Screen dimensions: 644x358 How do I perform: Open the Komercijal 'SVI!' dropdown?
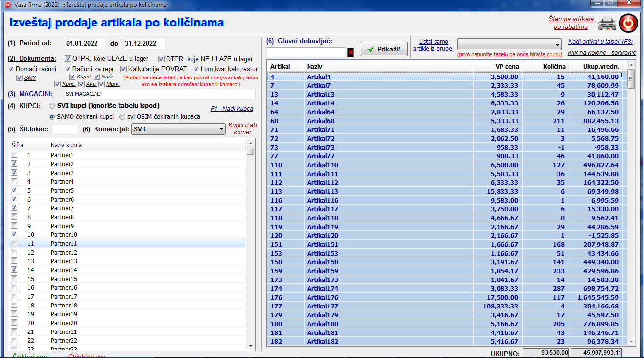click(x=179, y=129)
